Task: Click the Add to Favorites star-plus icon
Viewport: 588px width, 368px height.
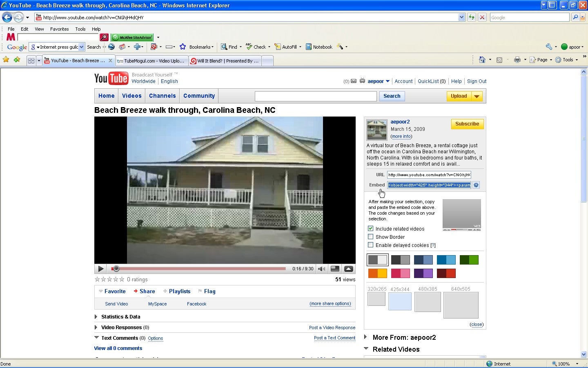Action: click(17, 60)
